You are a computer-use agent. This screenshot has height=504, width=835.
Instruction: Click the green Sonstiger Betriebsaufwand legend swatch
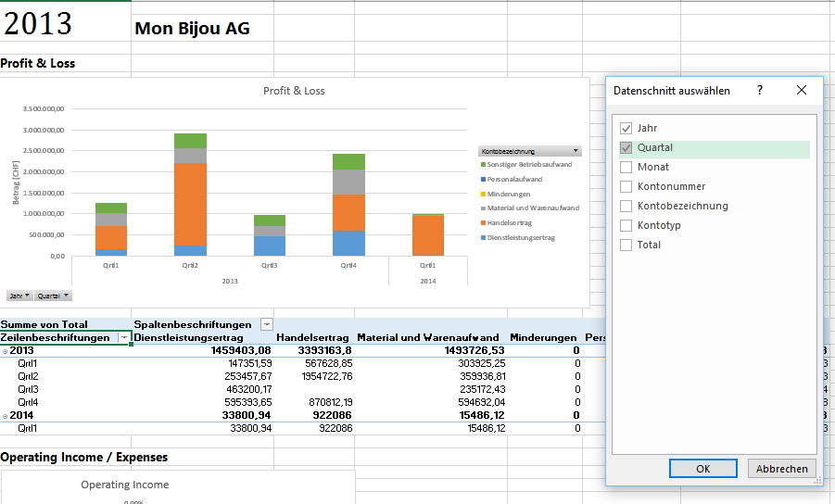coord(483,164)
